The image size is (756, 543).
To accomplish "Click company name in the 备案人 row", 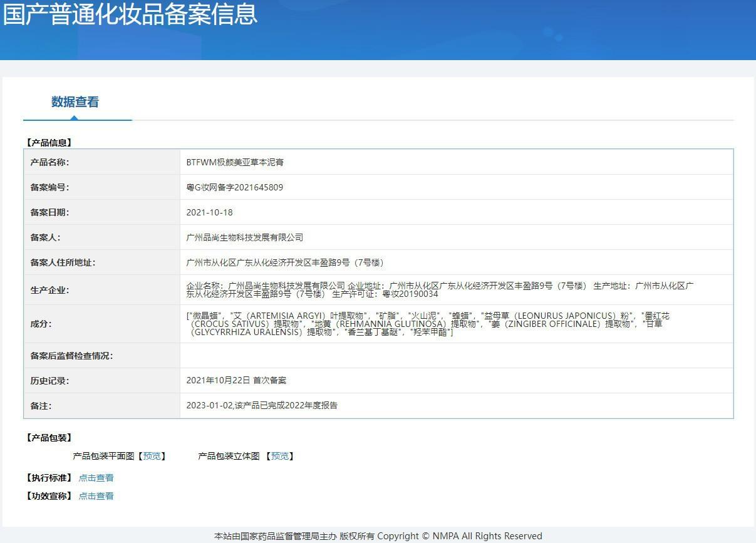I will click(x=244, y=237).
